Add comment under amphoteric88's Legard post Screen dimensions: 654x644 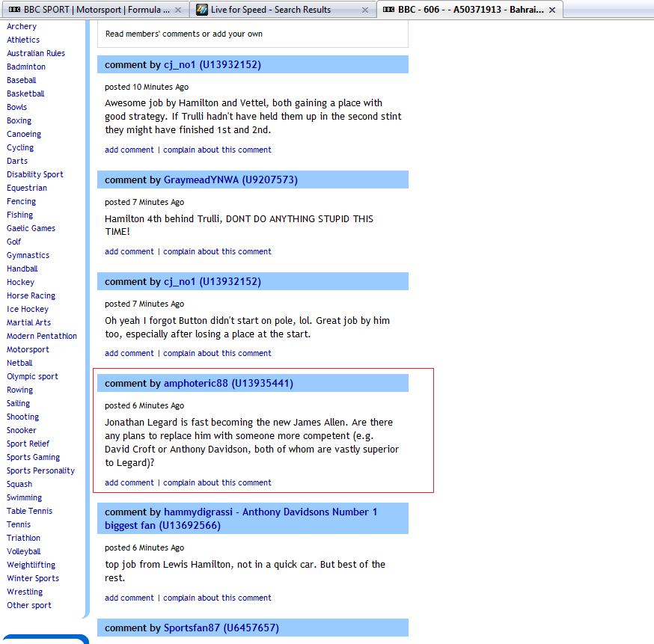[x=129, y=482]
